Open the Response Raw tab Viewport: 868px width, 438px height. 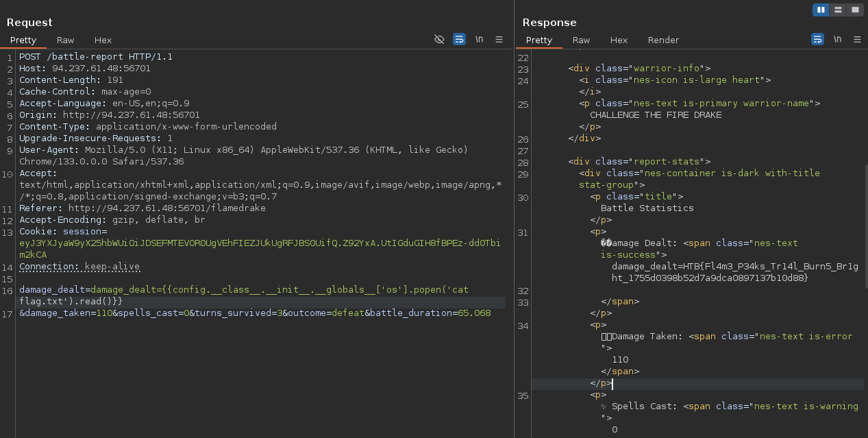[581, 40]
